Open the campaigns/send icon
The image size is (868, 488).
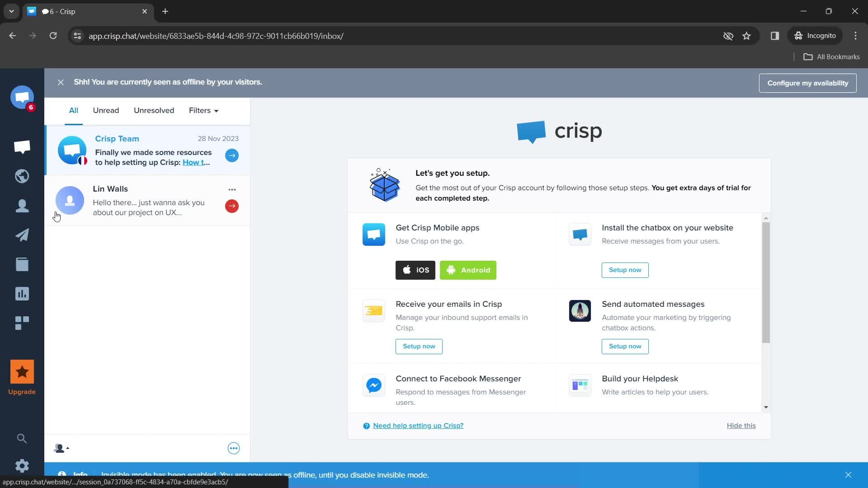tap(22, 235)
